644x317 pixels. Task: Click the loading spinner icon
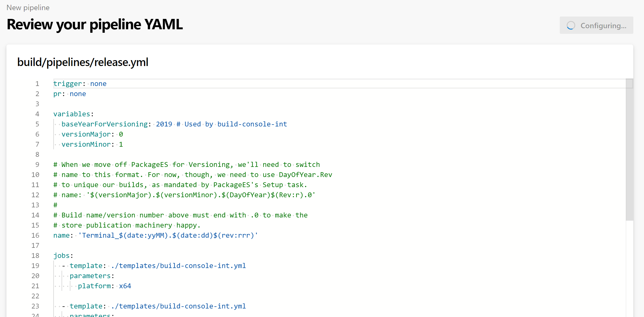(x=571, y=26)
